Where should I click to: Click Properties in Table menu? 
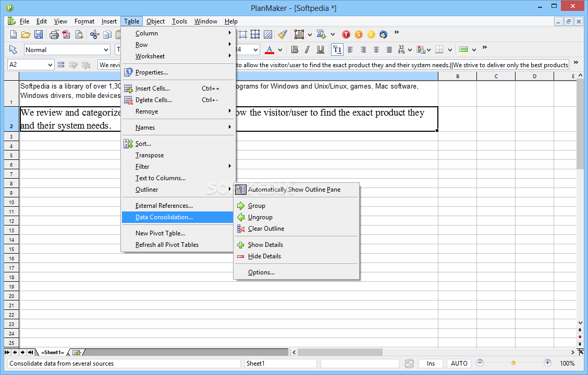click(x=178, y=72)
